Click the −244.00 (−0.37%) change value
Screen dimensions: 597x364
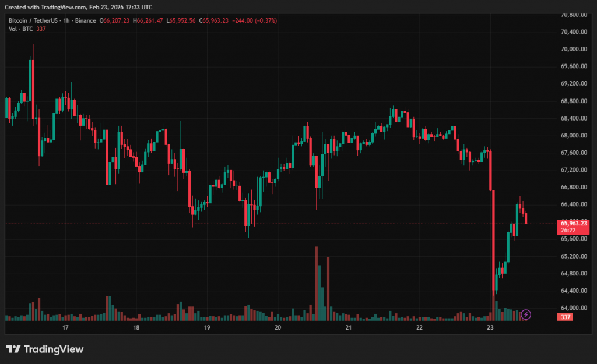pyautogui.click(x=255, y=20)
